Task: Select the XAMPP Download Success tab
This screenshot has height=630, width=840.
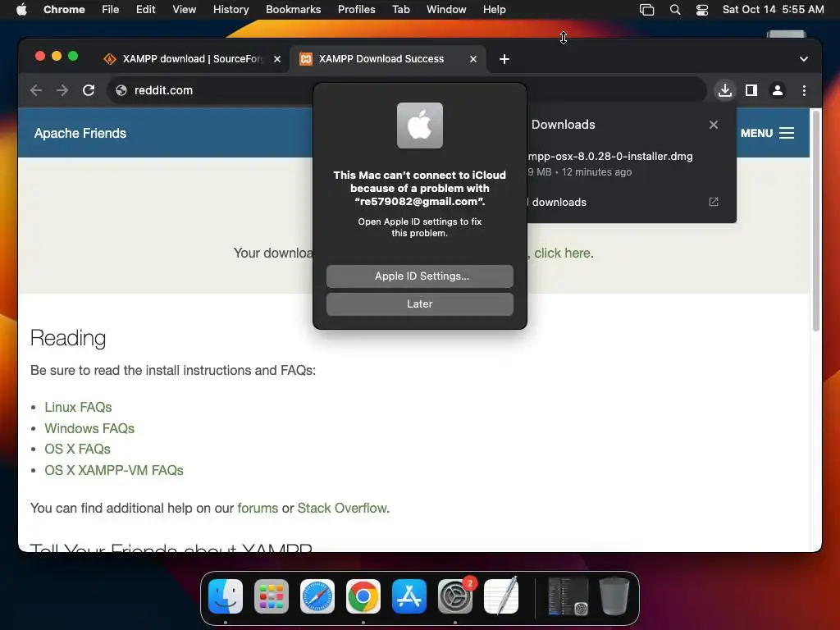Action: (x=388, y=59)
